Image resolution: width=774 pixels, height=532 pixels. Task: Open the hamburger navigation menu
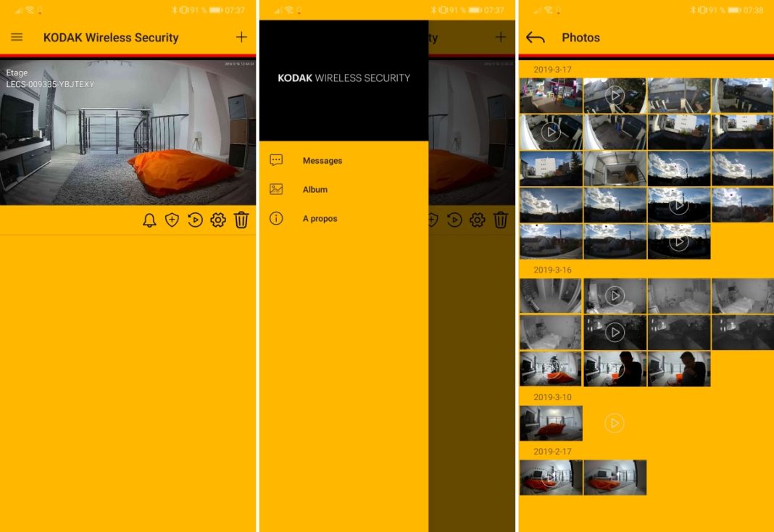pyautogui.click(x=17, y=37)
